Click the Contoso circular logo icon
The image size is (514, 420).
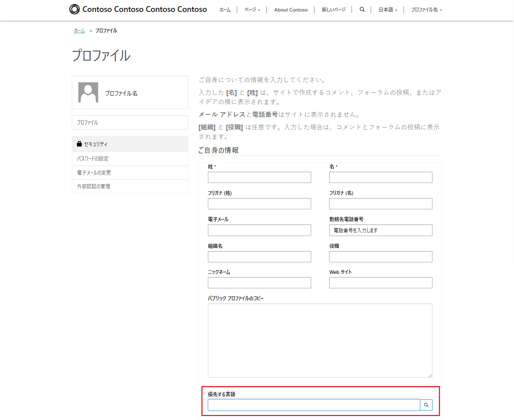pos(74,9)
